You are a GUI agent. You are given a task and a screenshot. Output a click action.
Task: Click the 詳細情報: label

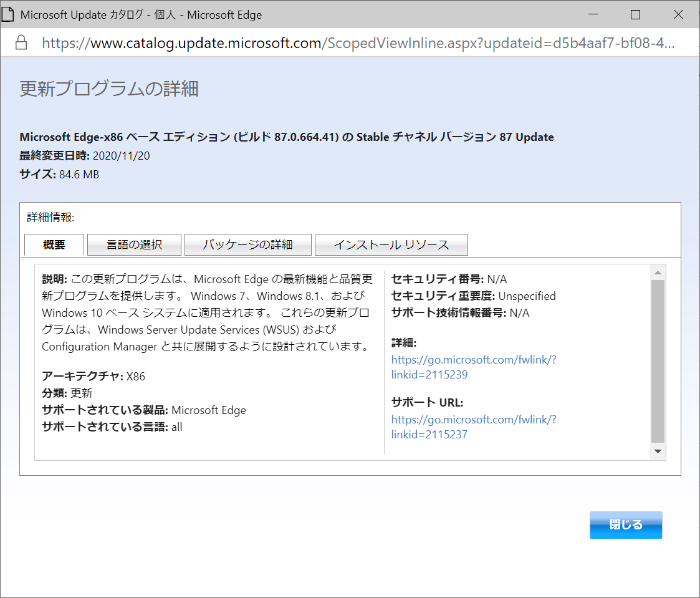pyautogui.click(x=50, y=218)
